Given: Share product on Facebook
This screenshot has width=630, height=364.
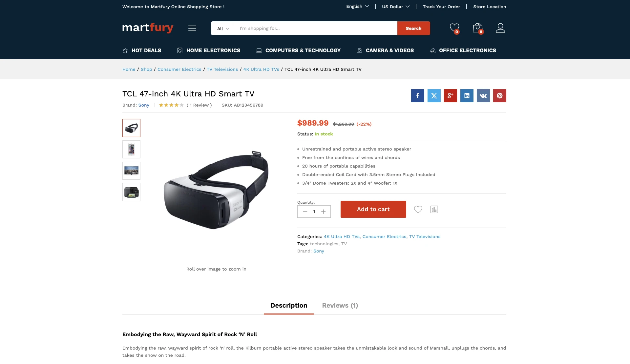Looking at the screenshot, I should [418, 96].
